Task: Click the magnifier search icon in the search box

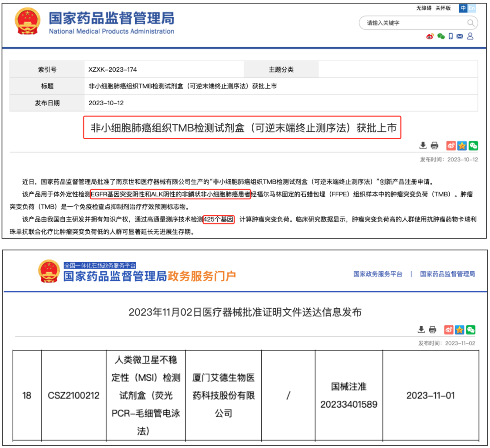Action: tap(470, 23)
